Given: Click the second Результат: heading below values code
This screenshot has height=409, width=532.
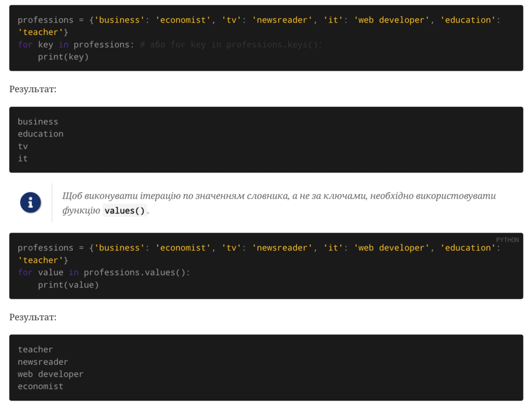Looking at the screenshot, I should click(x=33, y=317).
